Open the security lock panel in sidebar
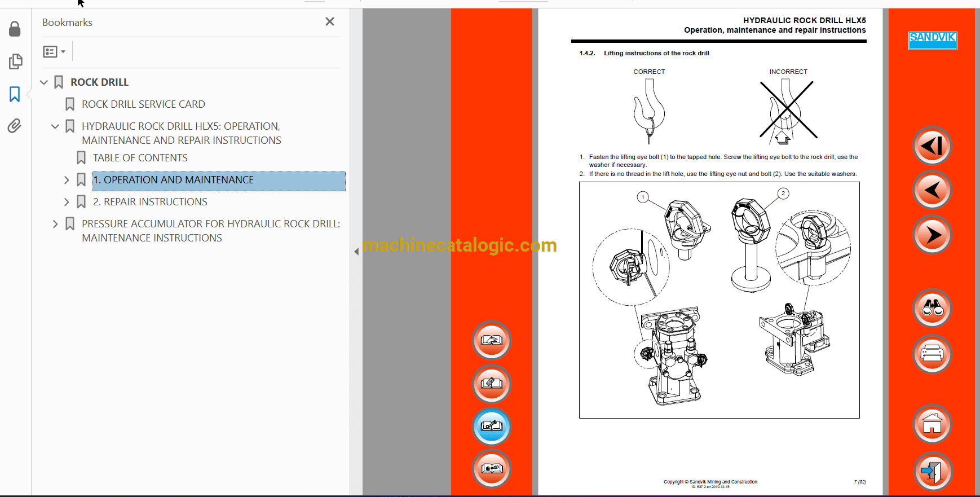Screen dimensions: 980x497 pyautogui.click(x=15, y=29)
